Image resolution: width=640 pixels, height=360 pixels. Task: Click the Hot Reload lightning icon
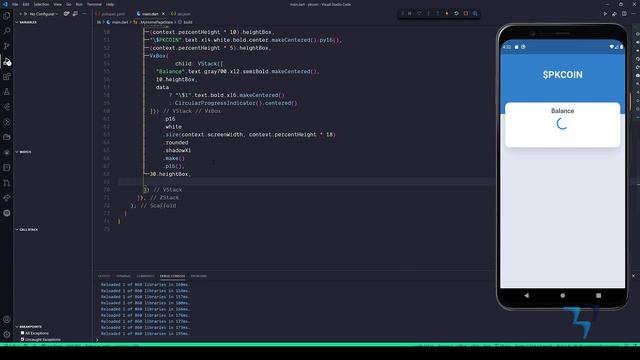447,13
